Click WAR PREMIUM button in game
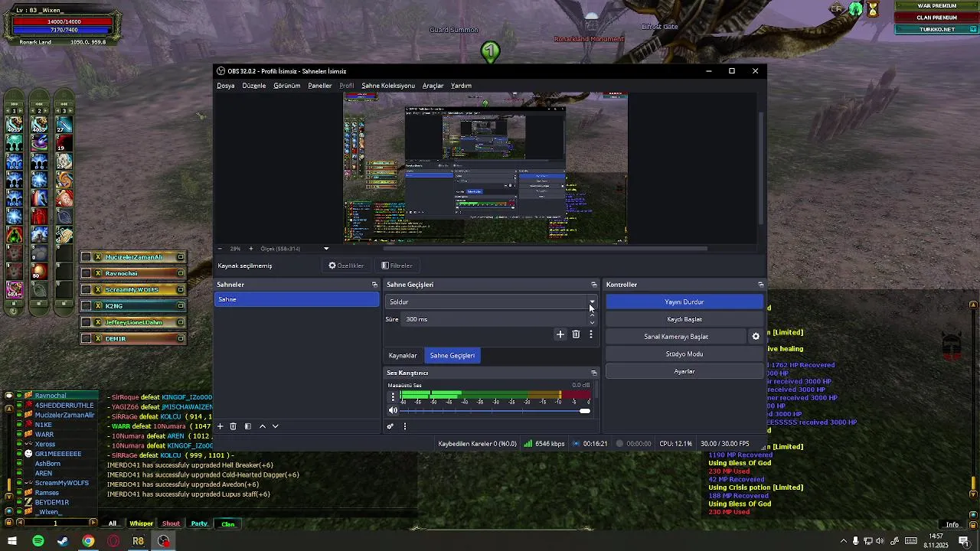 point(937,5)
